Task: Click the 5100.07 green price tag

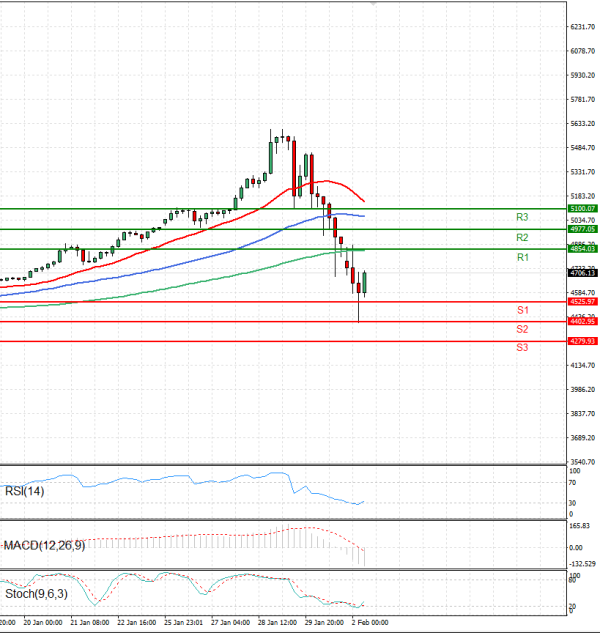Action: [583, 208]
